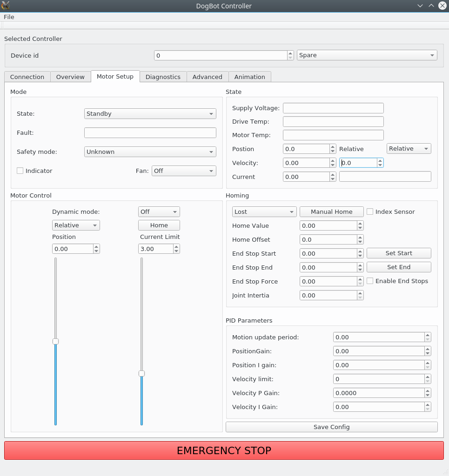The width and height of the screenshot is (449, 476).
Task: Increment the Velocity P Gain spinbox
Action: click(x=428, y=391)
